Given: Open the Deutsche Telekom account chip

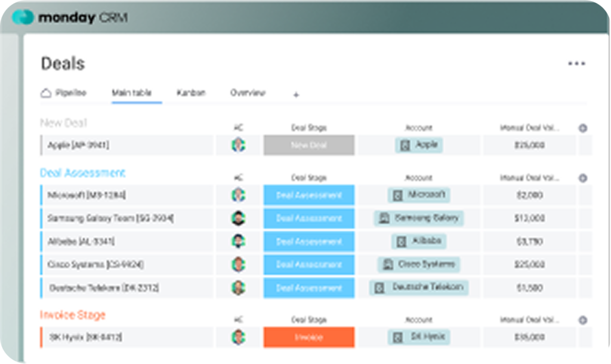Looking at the screenshot, I should coord(419,288).
